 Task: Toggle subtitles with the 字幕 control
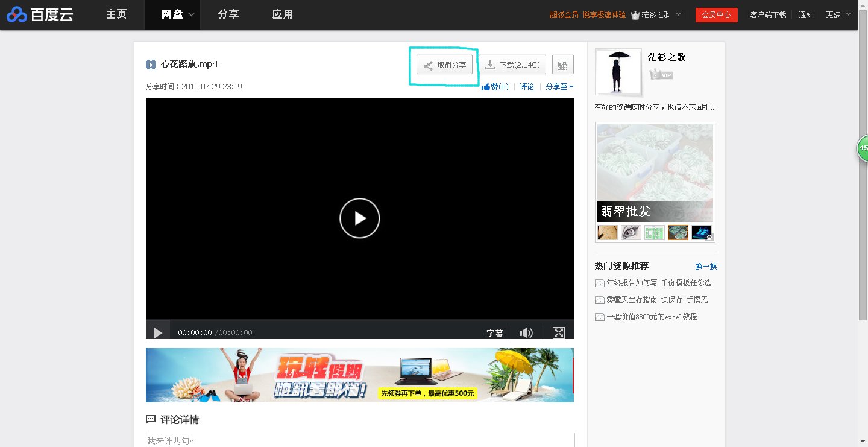click(494, 332)
